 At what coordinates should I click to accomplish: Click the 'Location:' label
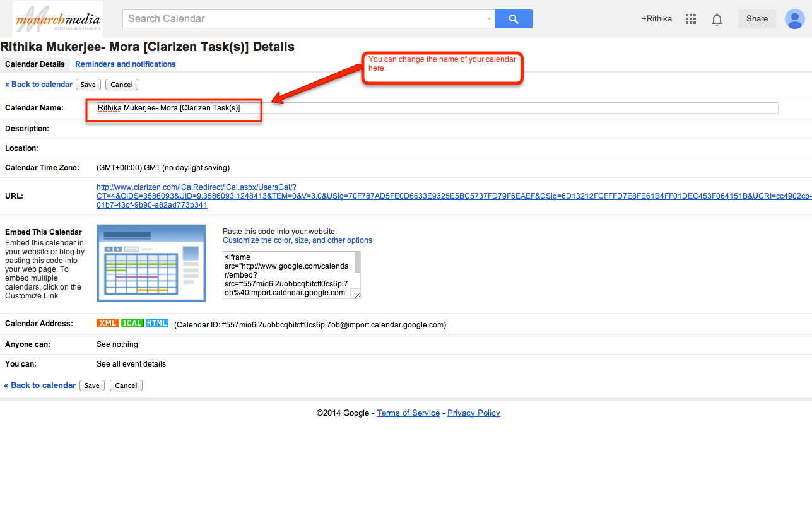click(22, 148)
